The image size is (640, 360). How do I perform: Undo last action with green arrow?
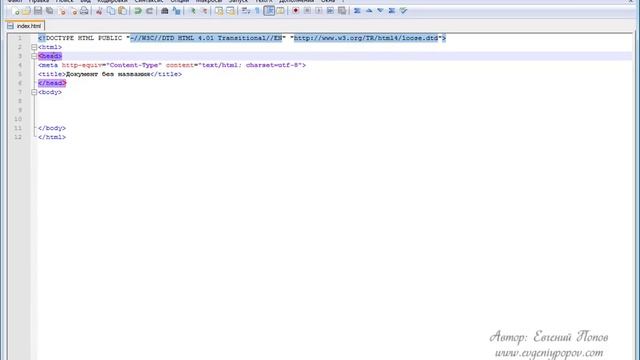138,11
